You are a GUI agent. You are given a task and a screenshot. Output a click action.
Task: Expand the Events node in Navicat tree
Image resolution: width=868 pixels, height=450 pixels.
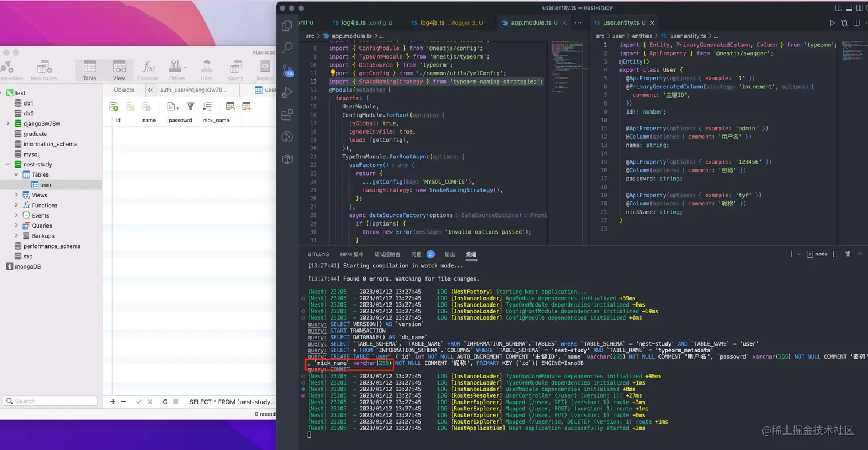coord(16,215)
